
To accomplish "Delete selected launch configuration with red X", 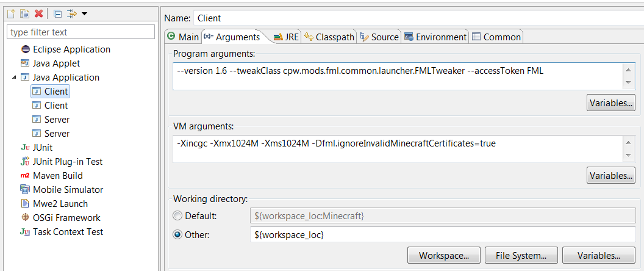I will (39, 13).
